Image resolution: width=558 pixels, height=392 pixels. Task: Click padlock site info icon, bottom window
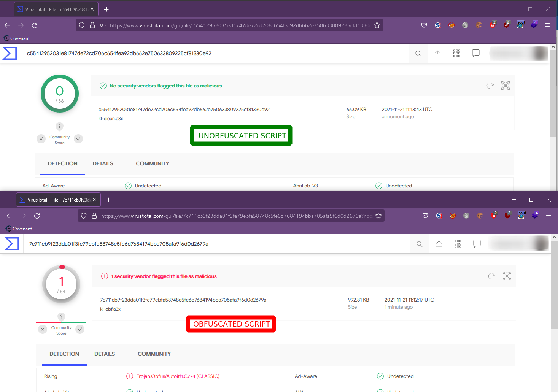[x=94, y=216]
